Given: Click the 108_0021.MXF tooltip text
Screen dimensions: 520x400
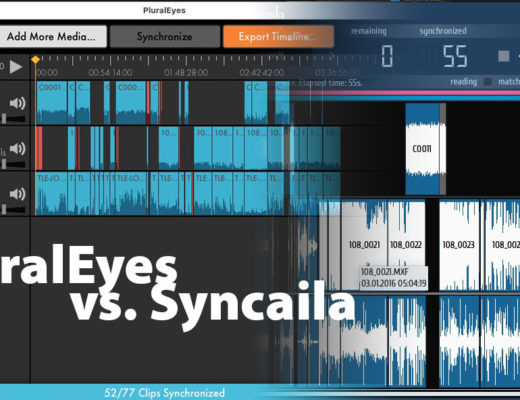Looking at the screenshot, I should pyautogui.click(x=385, y=272).
